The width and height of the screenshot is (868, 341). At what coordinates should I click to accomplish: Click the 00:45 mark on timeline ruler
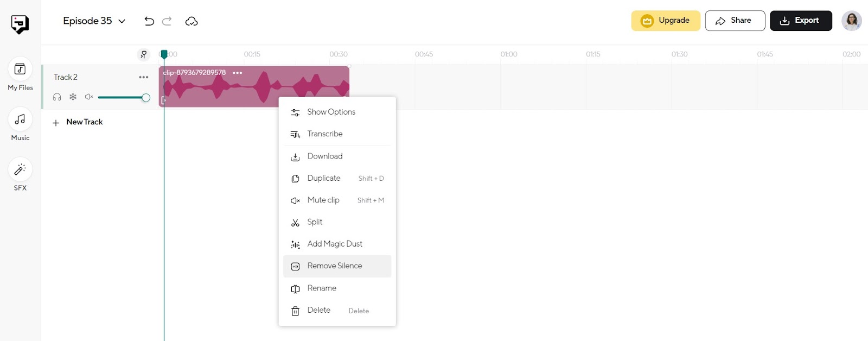424,54
